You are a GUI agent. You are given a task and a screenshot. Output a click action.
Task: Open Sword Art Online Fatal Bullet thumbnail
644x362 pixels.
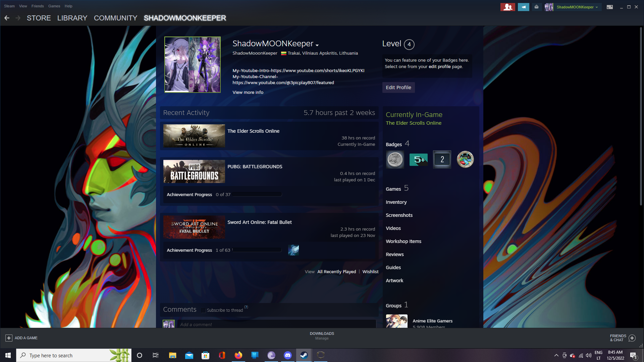[x=194, y=227]
